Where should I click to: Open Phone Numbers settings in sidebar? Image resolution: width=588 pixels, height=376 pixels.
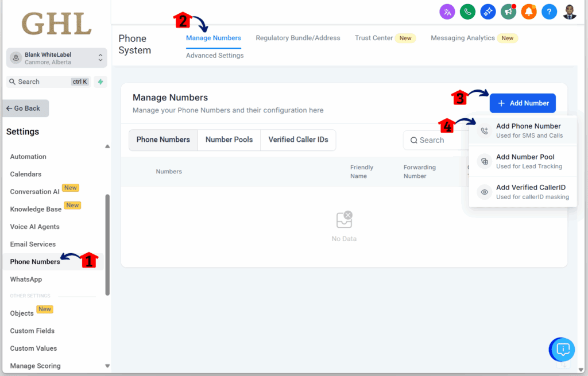tap(35, 262)
